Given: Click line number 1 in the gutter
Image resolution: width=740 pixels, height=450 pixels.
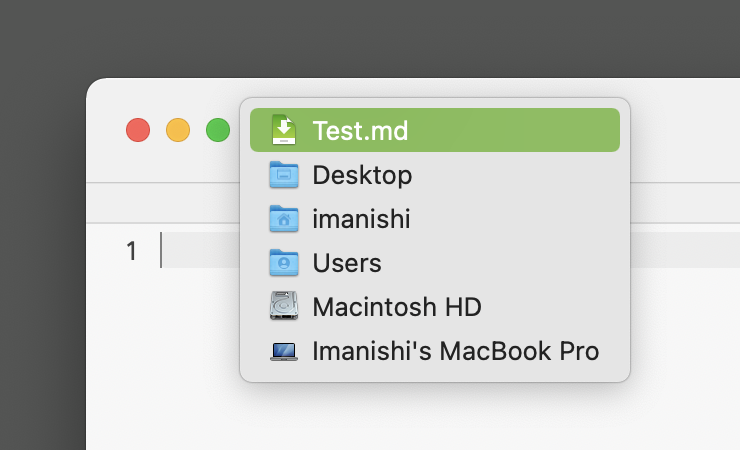Looking at the screenshot, I should coord(132,250).
